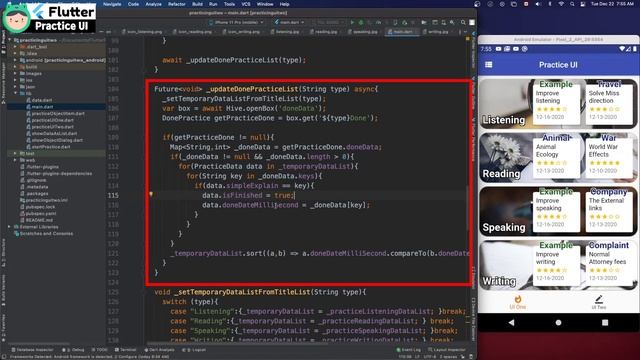Open practiceUITwo.dart file
This screenshot has height=360, width=640.
click(53, 127)
